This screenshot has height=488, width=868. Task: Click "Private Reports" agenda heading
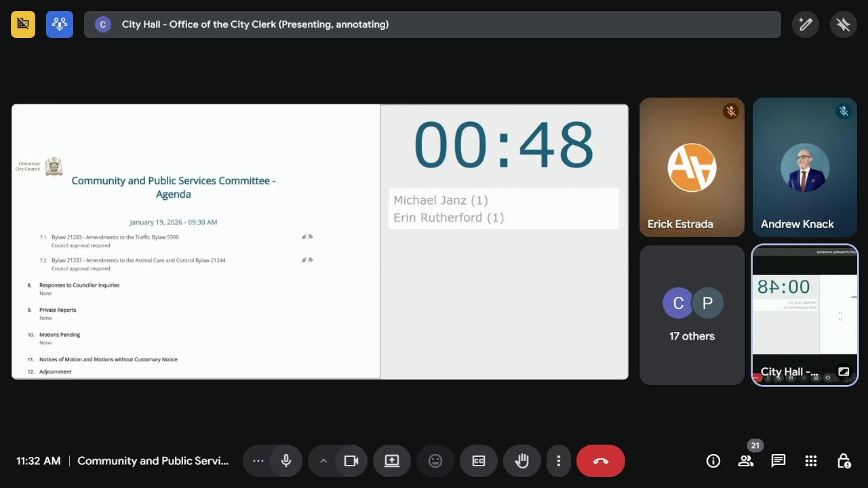(58, 310)
